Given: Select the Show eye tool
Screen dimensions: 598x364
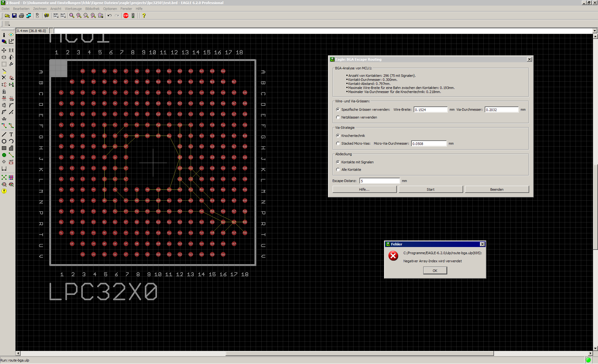Looking at the screenshot, I should coord(11,35).
